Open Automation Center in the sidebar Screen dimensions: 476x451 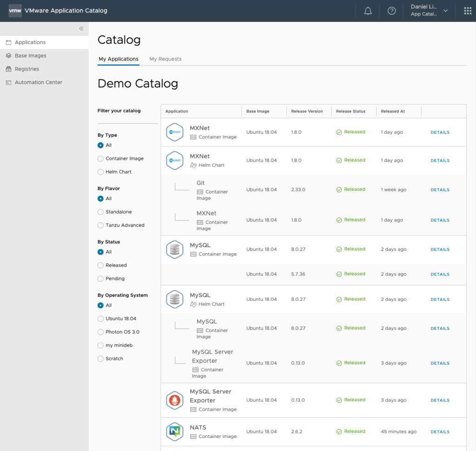[x=38, y=82]
